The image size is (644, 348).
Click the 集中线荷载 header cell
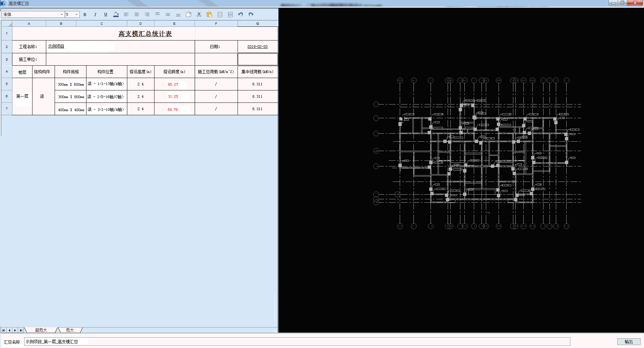tap(257, 72)
